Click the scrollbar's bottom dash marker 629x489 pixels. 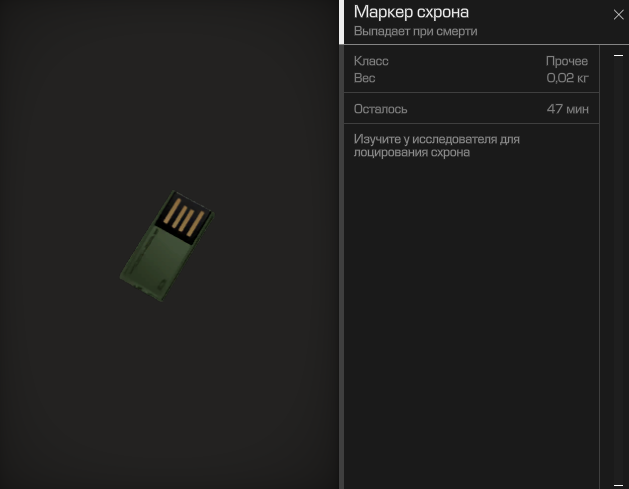(x=616, y=481)
